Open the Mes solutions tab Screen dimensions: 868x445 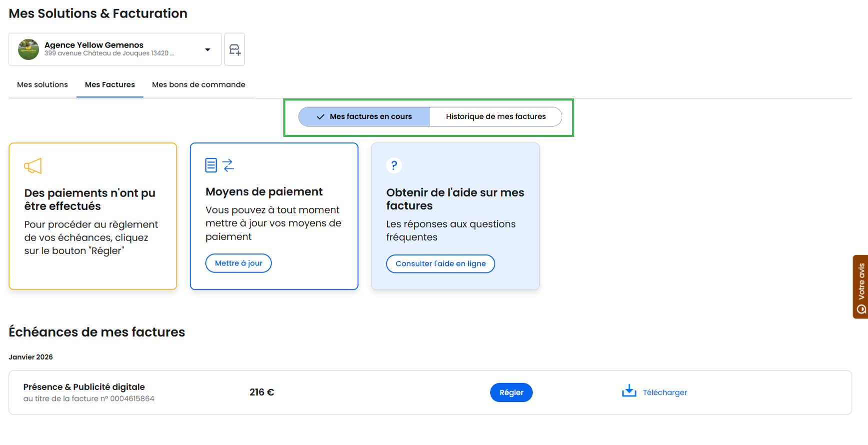tap(42, 84)
